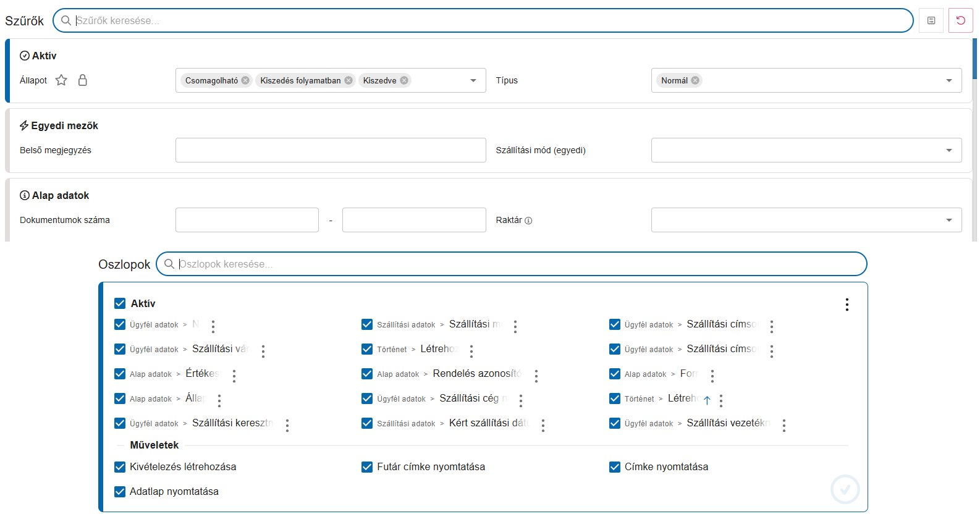Click the save filter template icon
The width and height of the screenshot is (980, 527).
(x=931, y=20)
